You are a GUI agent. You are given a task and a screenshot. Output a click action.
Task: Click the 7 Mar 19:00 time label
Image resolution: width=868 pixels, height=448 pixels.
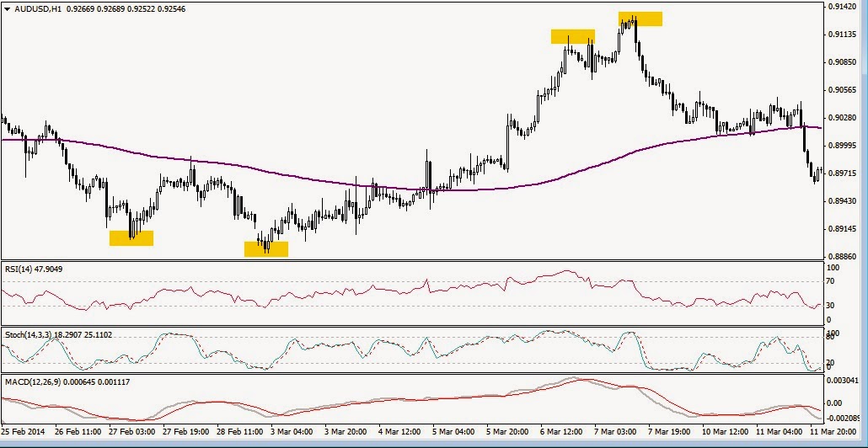tap(671, 431)
